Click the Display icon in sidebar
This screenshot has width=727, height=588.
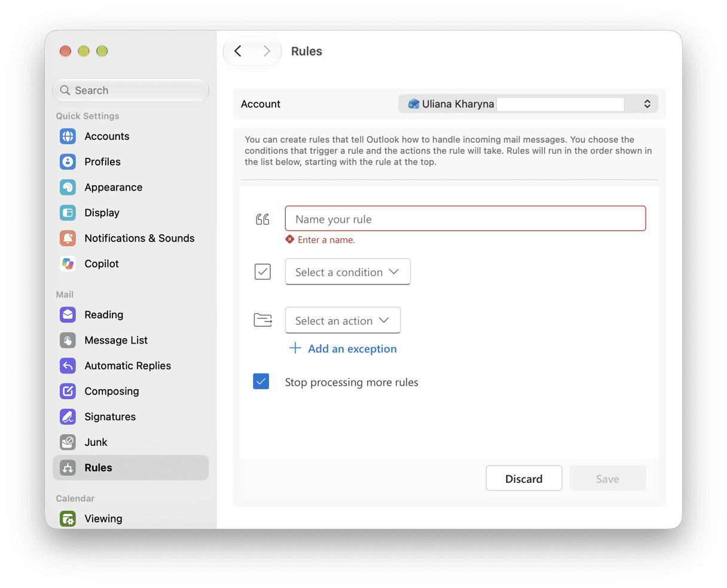(68, 213)
